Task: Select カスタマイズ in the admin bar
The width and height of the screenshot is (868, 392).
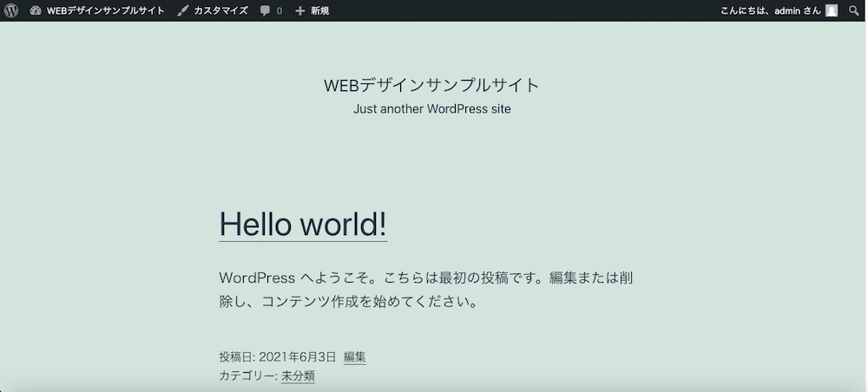Action: [220, 10]
